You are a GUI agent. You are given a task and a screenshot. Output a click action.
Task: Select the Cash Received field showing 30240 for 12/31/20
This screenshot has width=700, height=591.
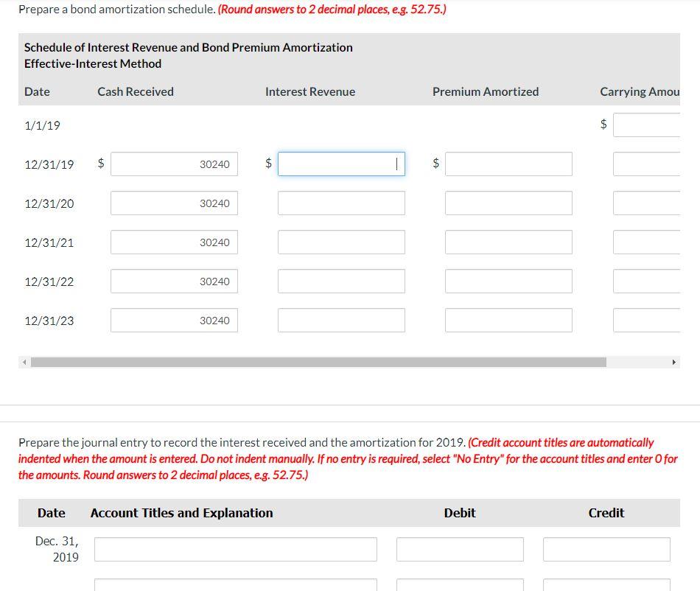[173, 203]
